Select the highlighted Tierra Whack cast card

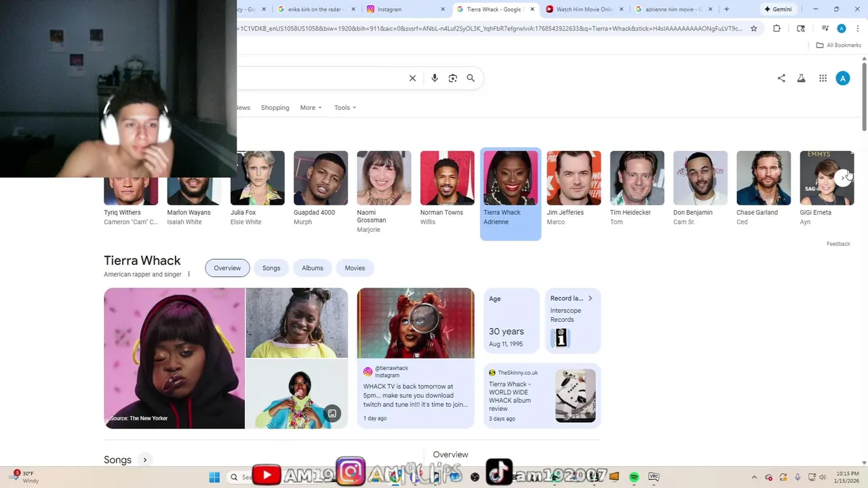click(x=511, y=194)
